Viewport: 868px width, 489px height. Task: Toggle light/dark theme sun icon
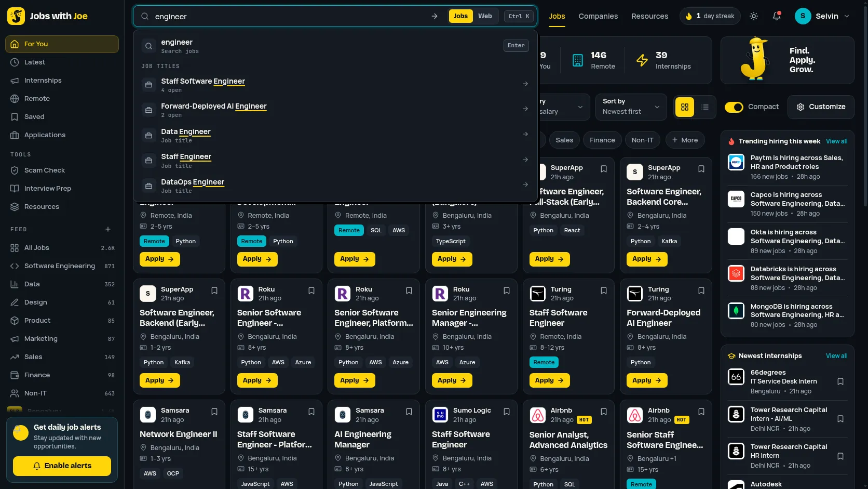click(754, 16)
